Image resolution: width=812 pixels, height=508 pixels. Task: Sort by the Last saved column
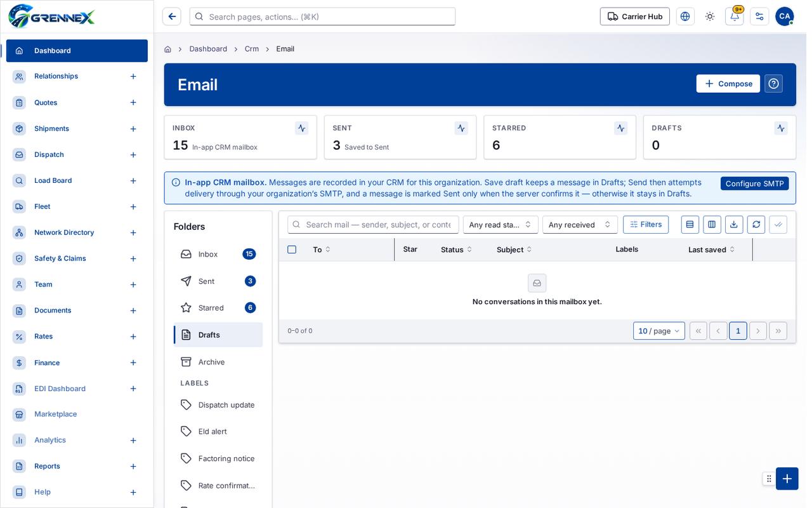712,250
